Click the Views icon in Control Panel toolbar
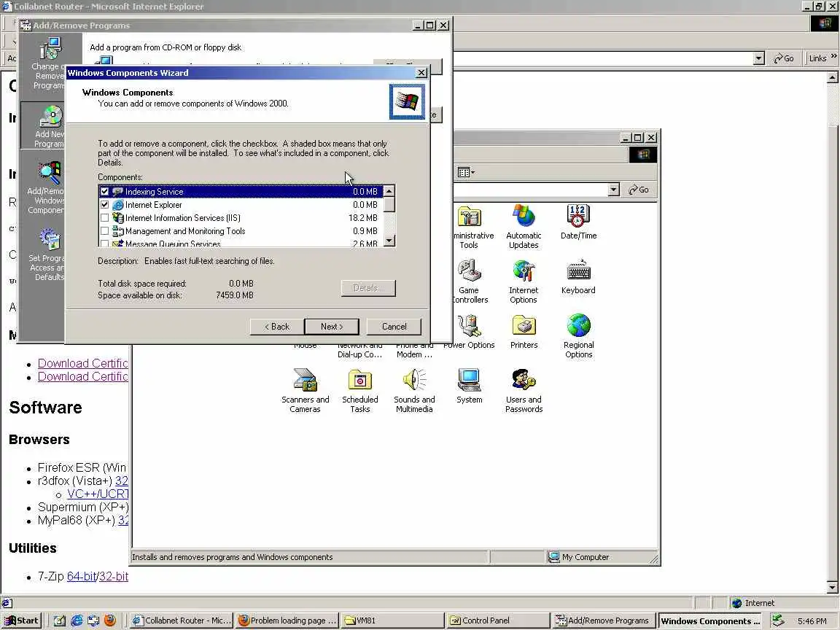840x630 pixels. [x=465, y=172]
